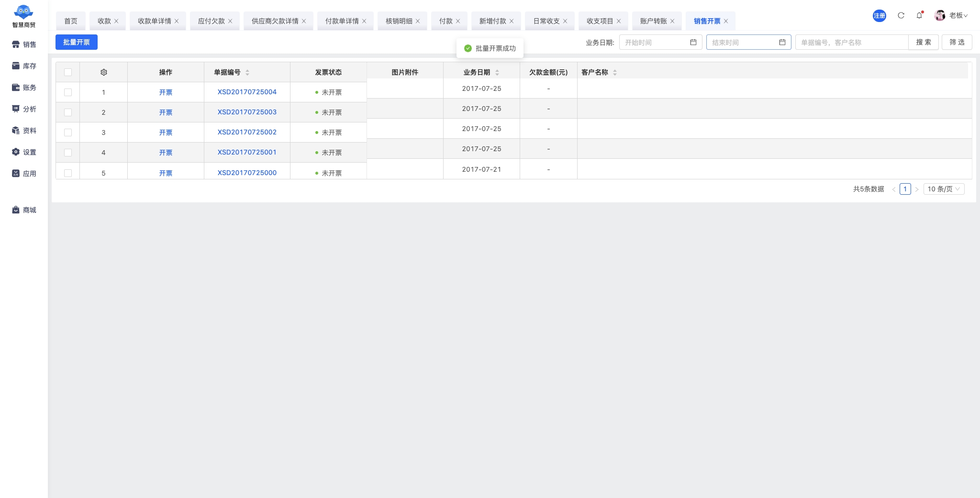Check the row for XSD20170725000
Viewport: 980px width, 498px height.
[68, 173]
